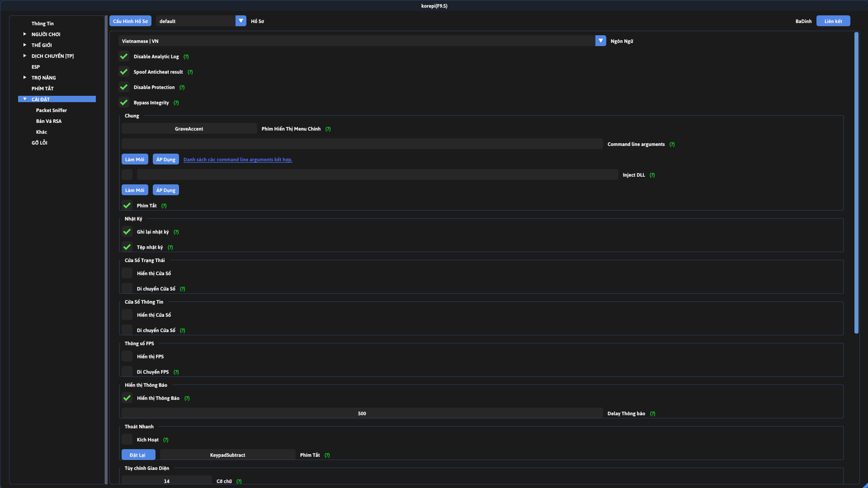Image resolution: width=868 pixels, height=488 pixels.
Task: Click help icon next to Disable Analytic Log
Action: point(186,57)
